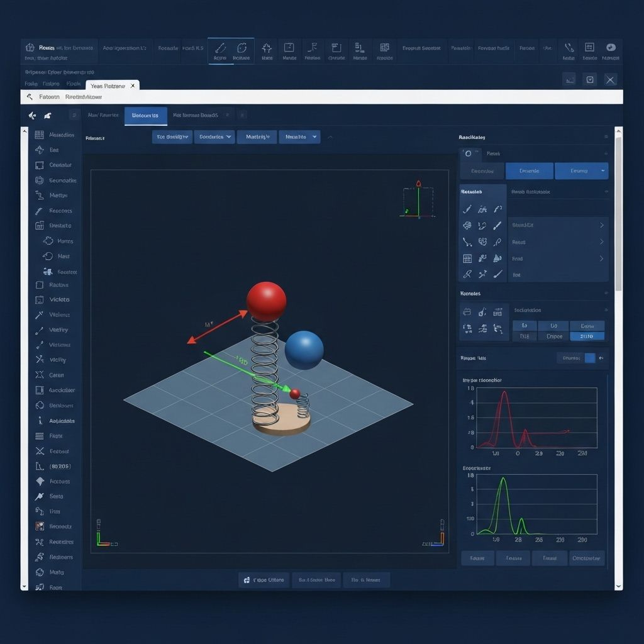Click the back arrow icon in white address bar

(30, 97)
